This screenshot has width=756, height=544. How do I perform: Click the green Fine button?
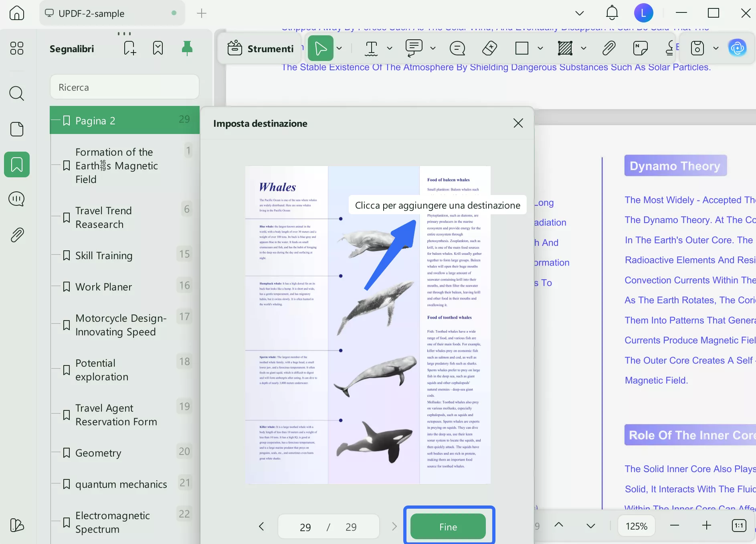pyautogui.click(x=448, y=527)
